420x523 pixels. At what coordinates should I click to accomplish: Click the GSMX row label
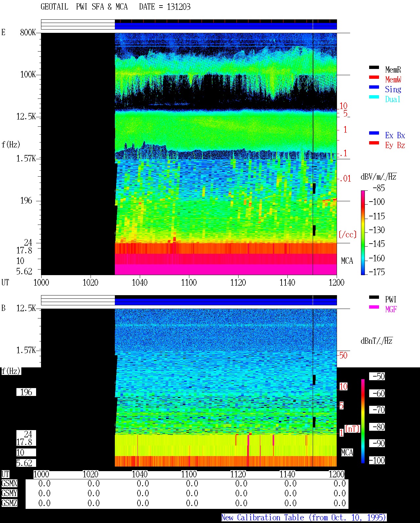pyautogui.click(x=9, y=484)
